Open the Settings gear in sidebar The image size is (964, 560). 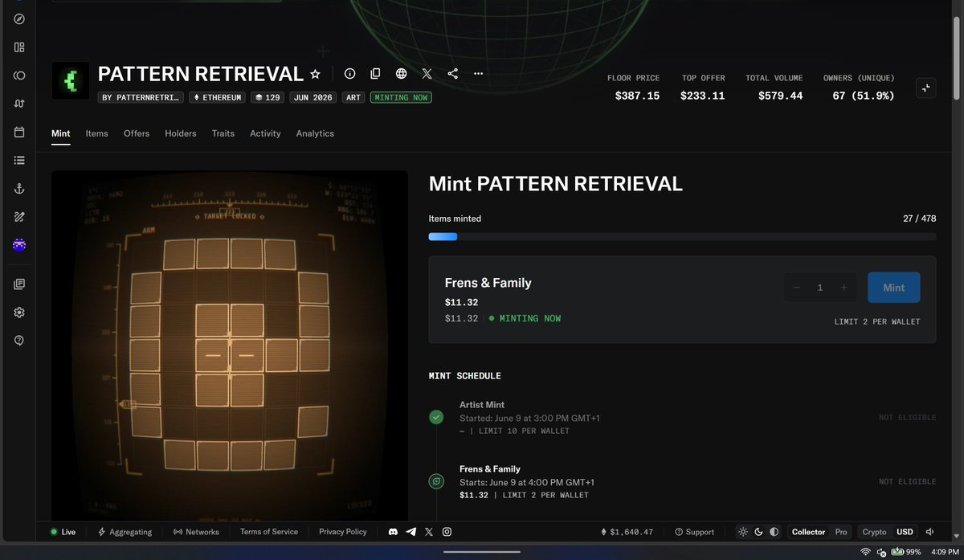click(19, 312)
